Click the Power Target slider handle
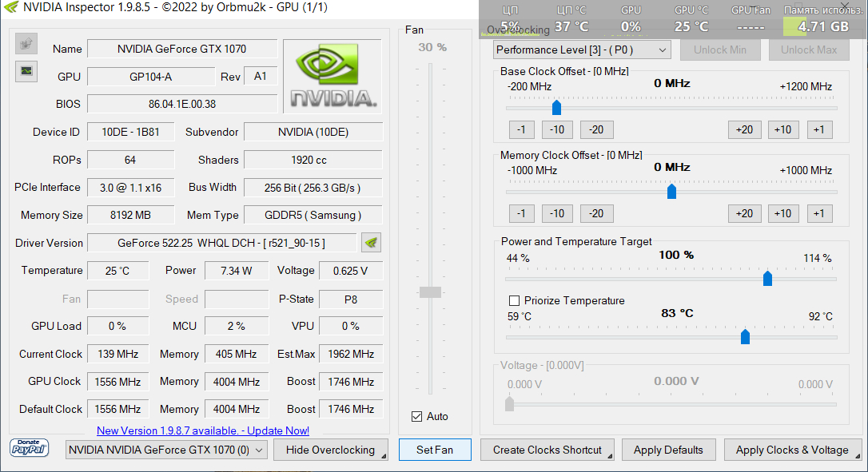Image resolution: width=868 pixels, height=472 pixels. 767,279
